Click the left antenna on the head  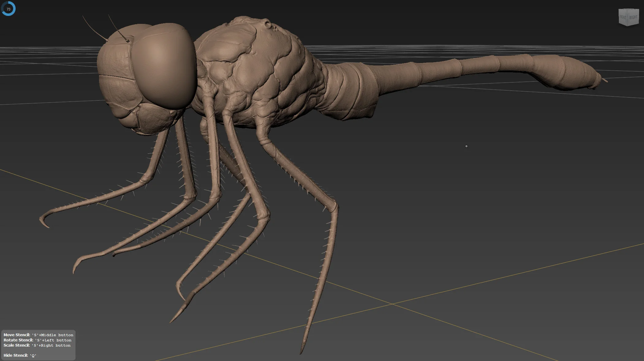tap(95, 28)
